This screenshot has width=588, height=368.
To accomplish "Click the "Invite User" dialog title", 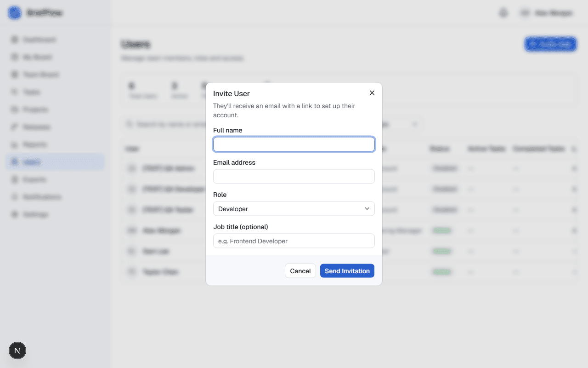I will [x=232, y=93].
